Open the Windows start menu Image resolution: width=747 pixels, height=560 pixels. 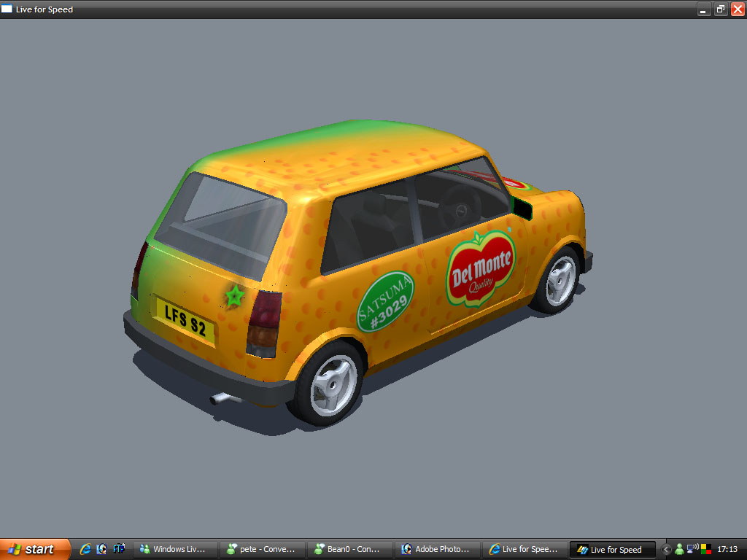pos(34,549)
